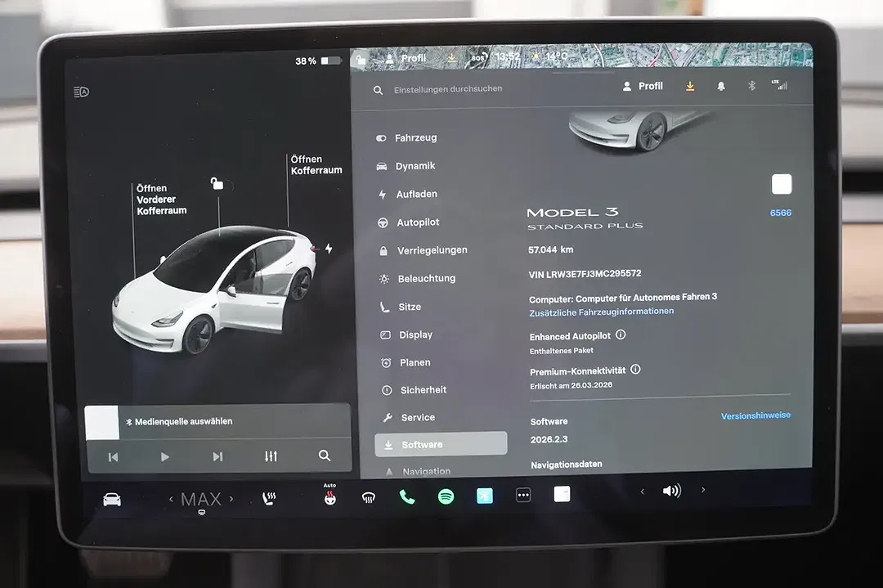The height and width of the screenshot is (588, 883).
Task: Launch the Spotify app
Action: [446, 496]
